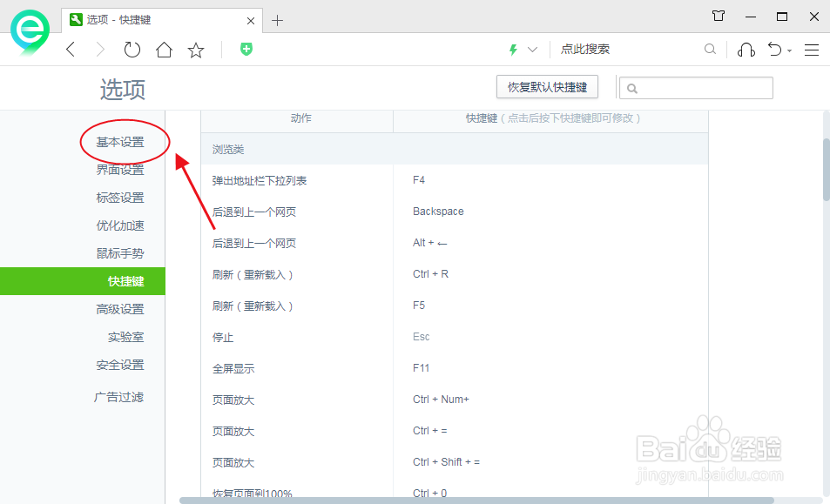The width and height of the screenshot is (830, 504).
Task: Click 全屏显示 action row
Action: point(233,368)
